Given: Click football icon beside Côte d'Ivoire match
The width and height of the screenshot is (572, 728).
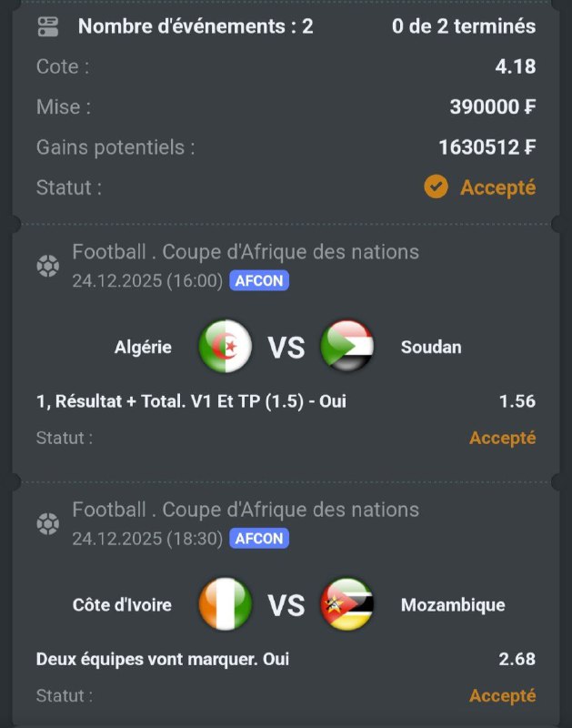Looking at the screenshot, I should 47,523.
